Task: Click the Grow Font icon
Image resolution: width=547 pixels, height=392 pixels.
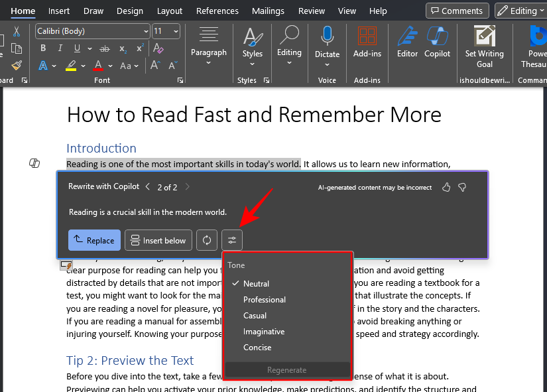Action: [x=155, y=65]
